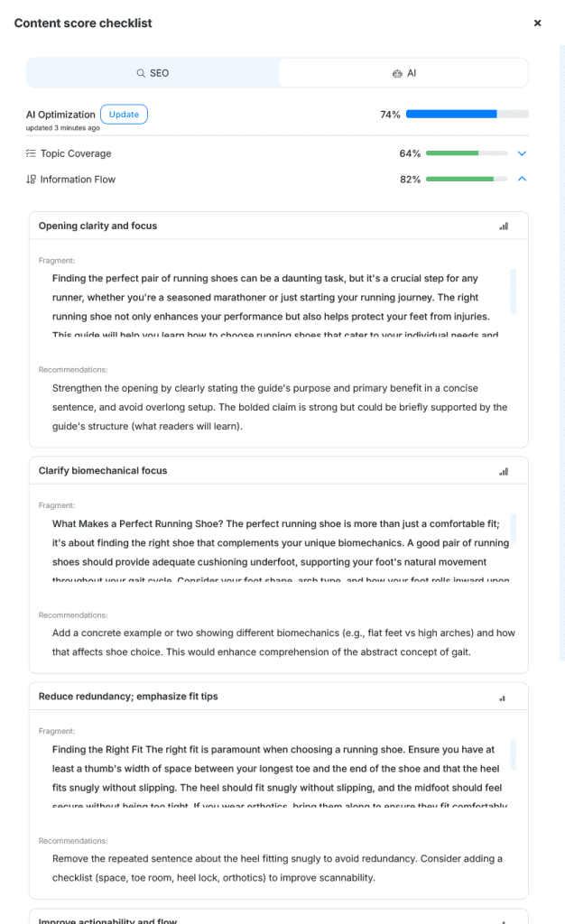Click Topic Coverage checklist icon
565x924 pixels.
point(31,153)
